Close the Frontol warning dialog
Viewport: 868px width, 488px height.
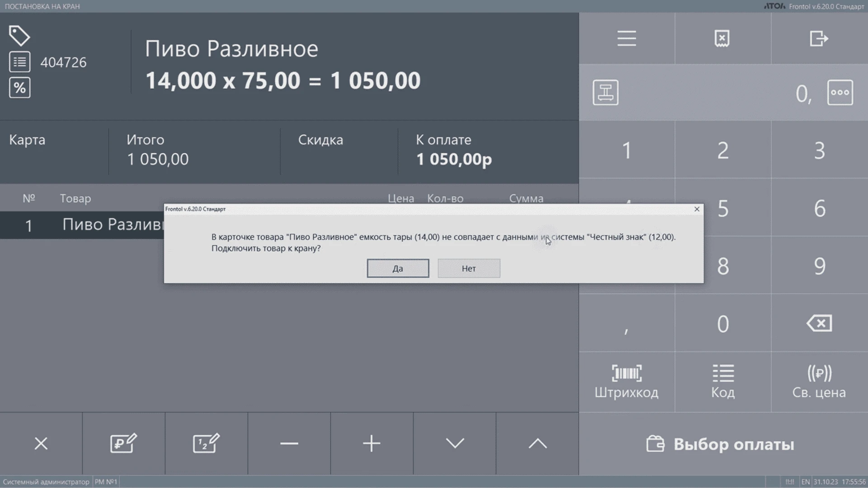click(x=697, y=209)
